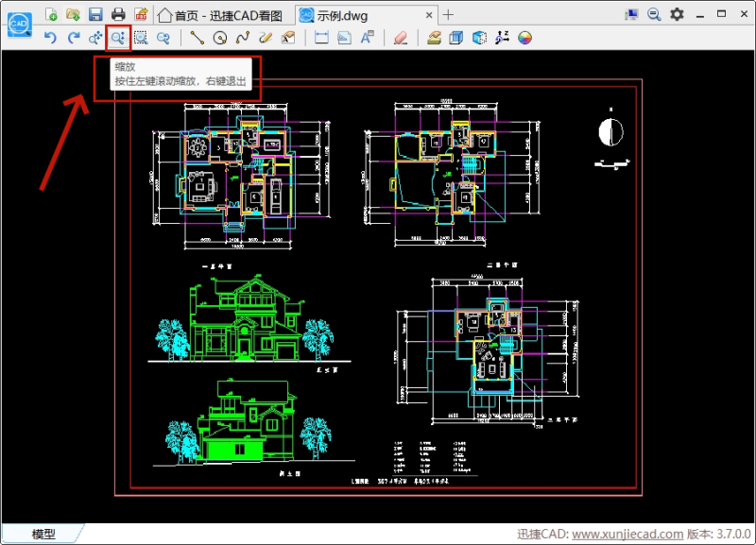Screen dimensions: 756x545
Task: Select the 模型 layout tab
Action: pos(43,534)
